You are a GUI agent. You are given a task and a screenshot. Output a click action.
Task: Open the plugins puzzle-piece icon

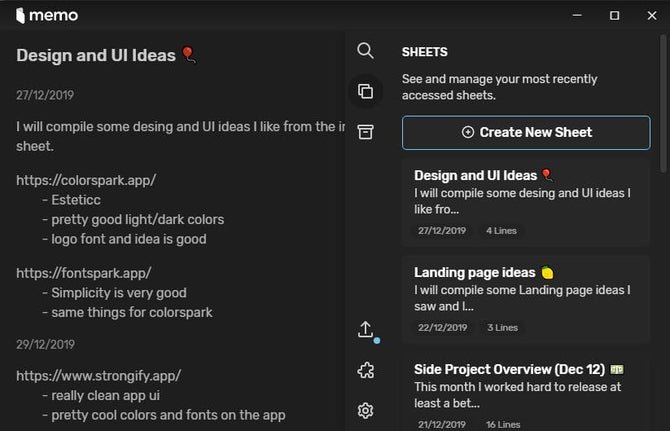[365, 371]
